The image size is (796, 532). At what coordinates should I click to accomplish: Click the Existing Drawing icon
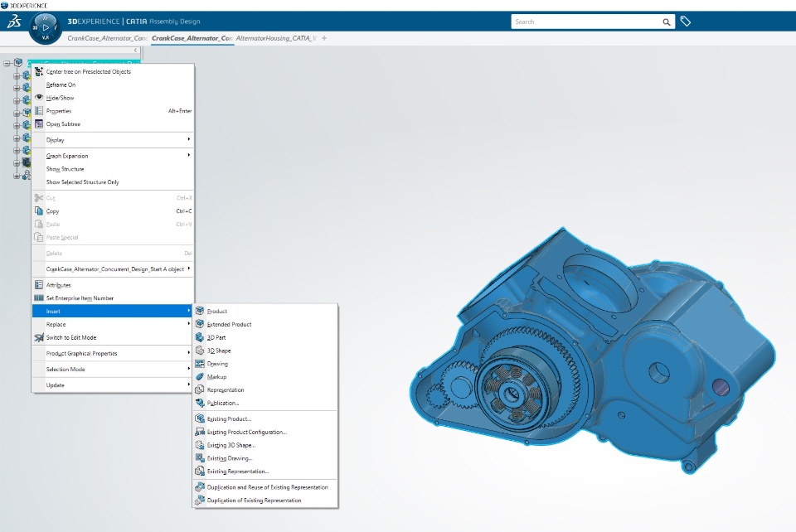200,458
